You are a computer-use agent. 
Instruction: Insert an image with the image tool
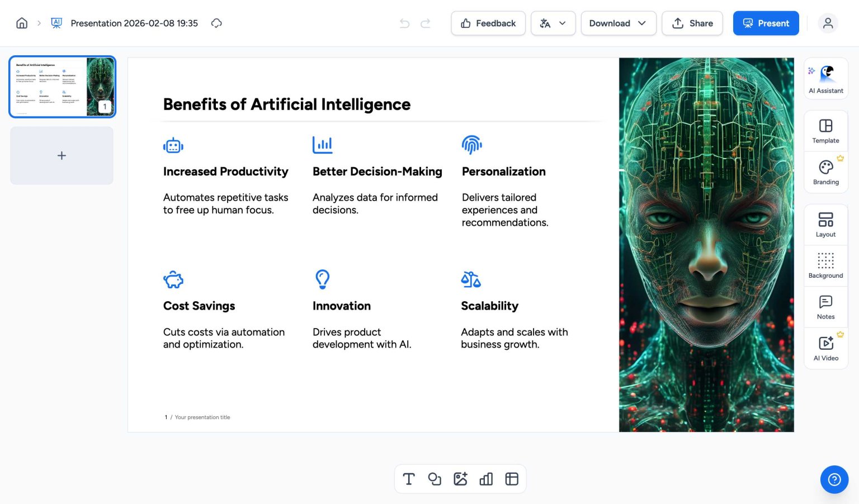point(460,479)
